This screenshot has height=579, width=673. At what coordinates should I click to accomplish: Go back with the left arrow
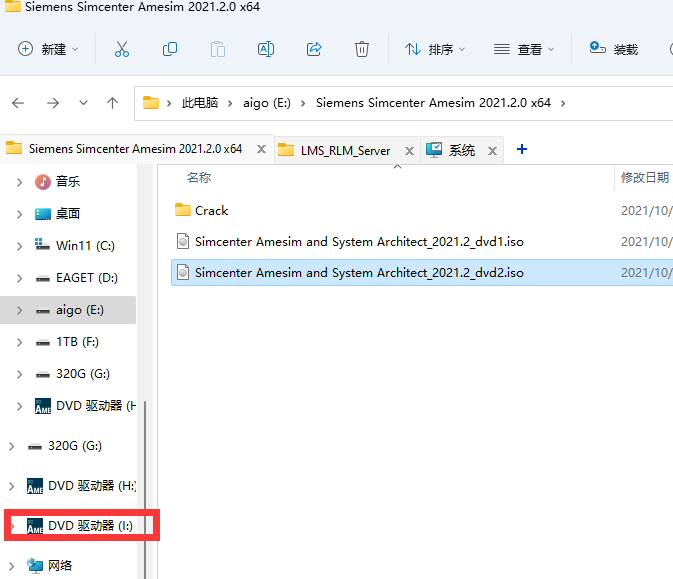18,103
